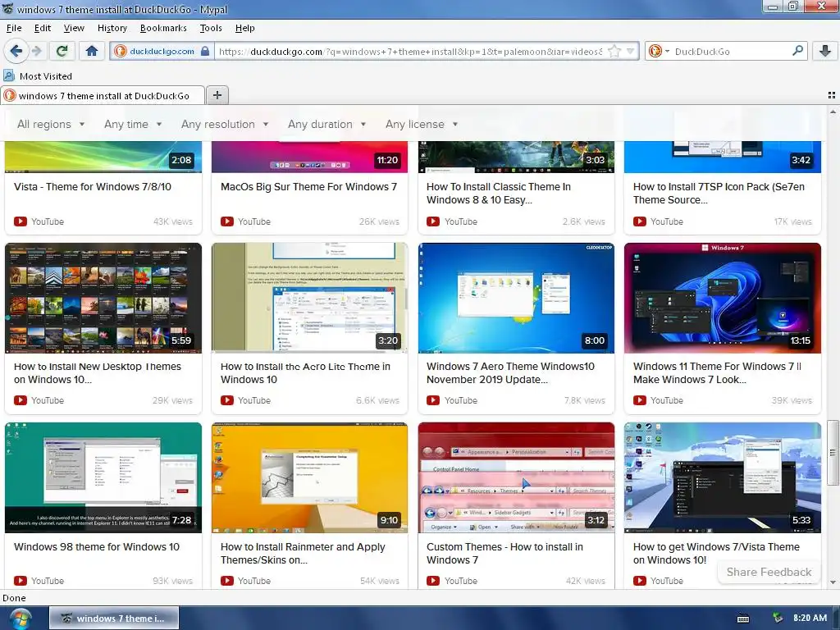
Task: Click YouTube icon under Custom Themes video
Action: [433, 580]
